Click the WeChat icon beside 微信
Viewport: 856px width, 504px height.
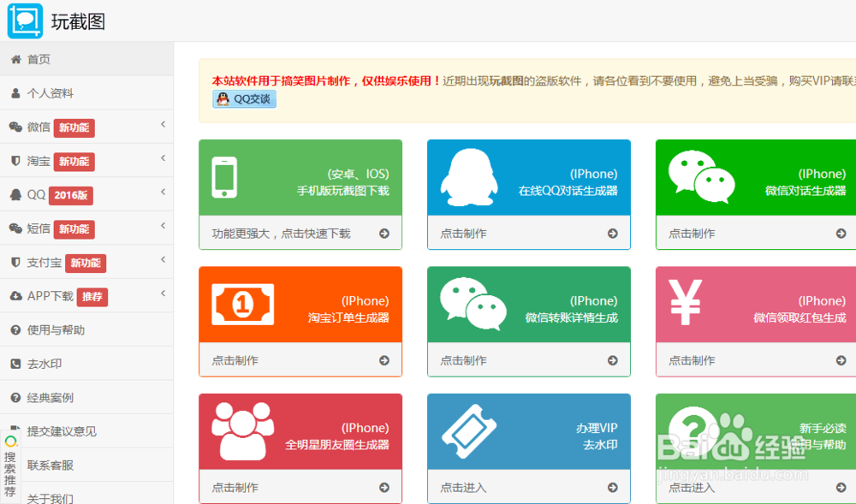[x=15, y=127]
